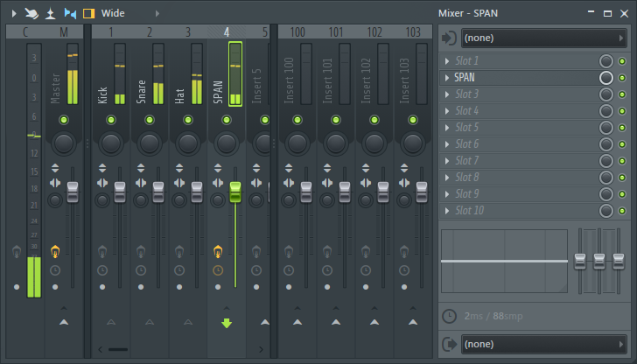The width and height of the screenshot is (637, 364).
Task: Swap stereo channels on SPAN track
Action: click(x=218, y=183)
